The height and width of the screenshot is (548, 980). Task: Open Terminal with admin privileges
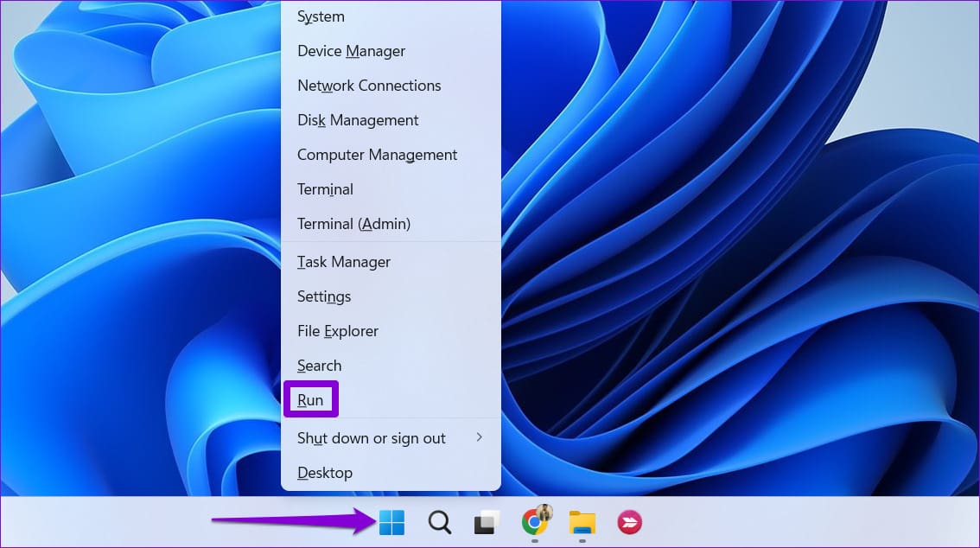click(353, 224)
